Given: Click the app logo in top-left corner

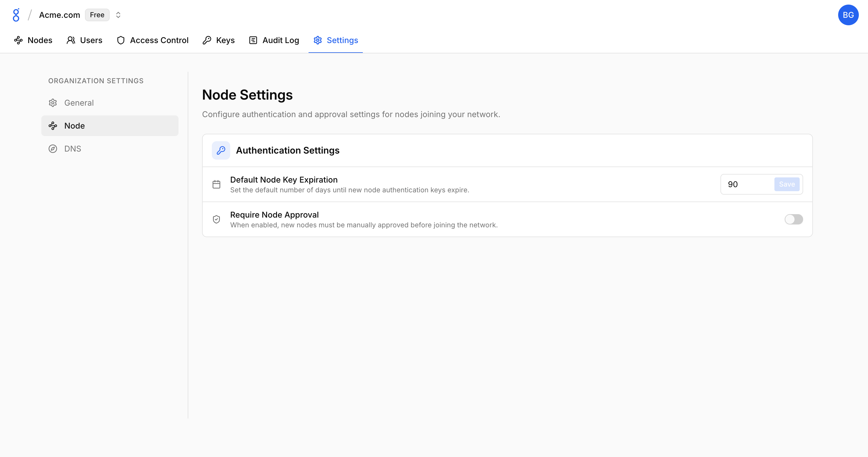Looking at the screenshot, I should (16, 15).
